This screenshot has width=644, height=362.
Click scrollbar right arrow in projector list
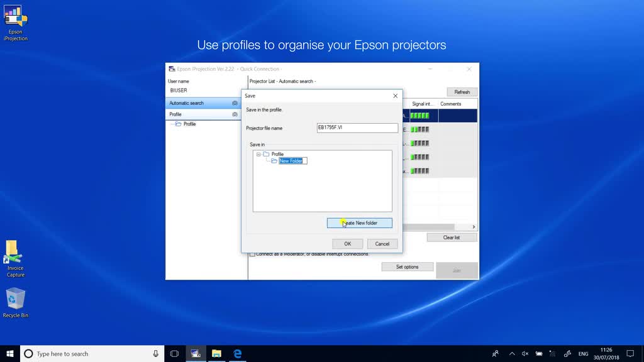(474, 227)
